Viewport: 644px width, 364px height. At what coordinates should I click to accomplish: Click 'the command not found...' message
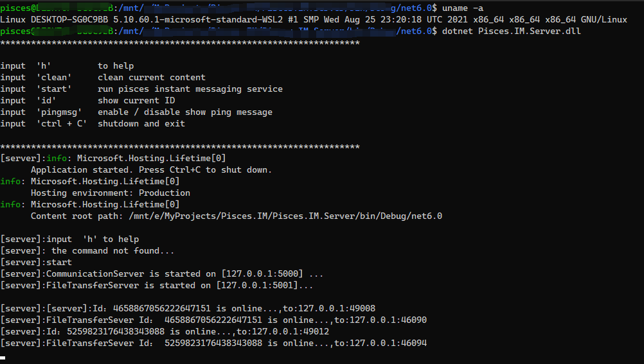coord(113,250)
